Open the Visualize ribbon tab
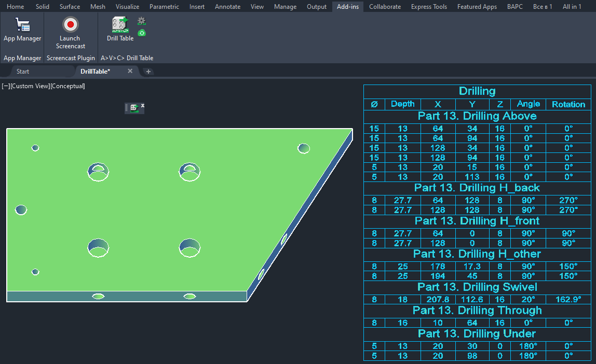This screenshot has height=364, width=596. (x=127, y=7)
